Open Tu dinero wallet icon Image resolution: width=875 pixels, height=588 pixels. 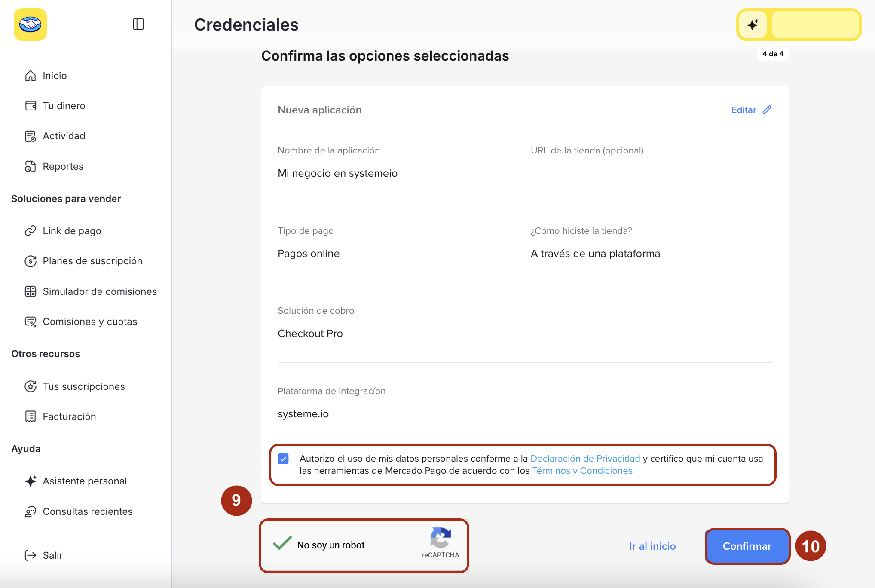[x=31, y=106]
